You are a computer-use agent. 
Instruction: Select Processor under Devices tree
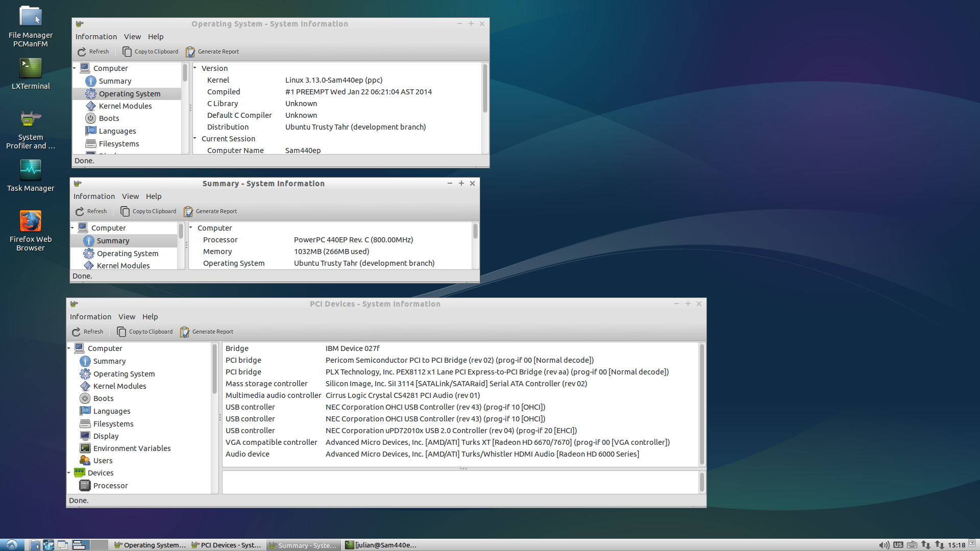(x=110, y=486)
